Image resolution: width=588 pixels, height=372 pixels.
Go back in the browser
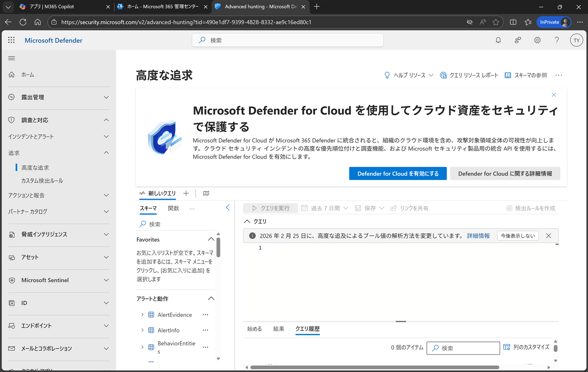(8, 22)
